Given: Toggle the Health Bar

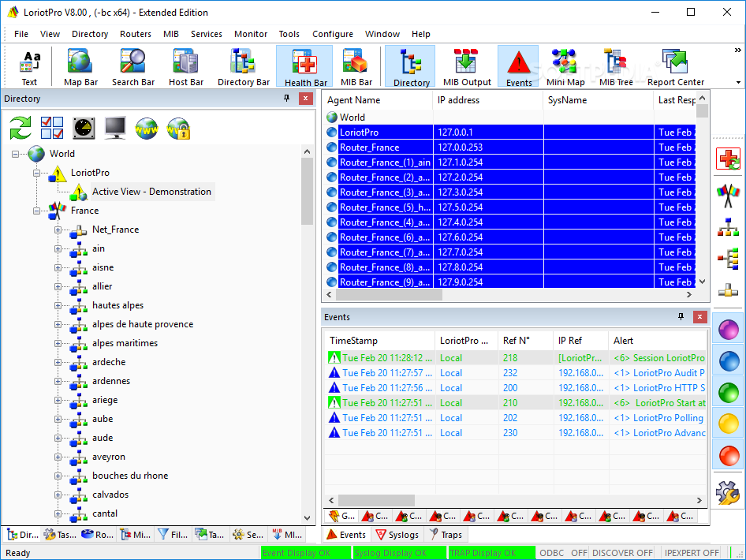Looking at the screenshot, I should click(304, 67).
